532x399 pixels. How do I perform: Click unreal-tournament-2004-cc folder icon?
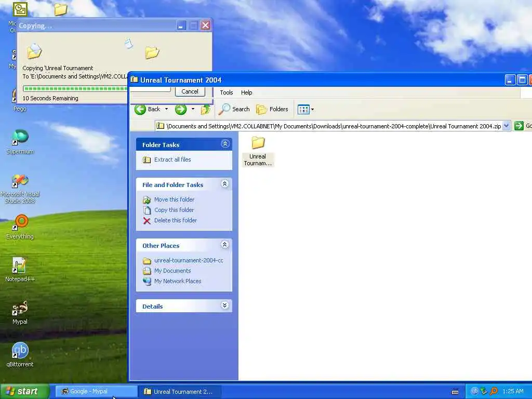click(147, 261)
